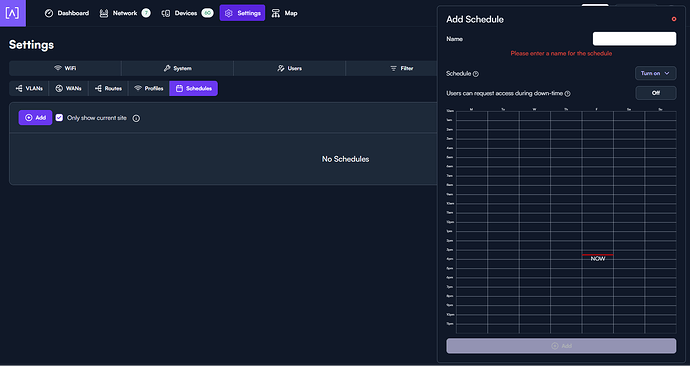Click the Add button above the schedules list

(35, 117)
